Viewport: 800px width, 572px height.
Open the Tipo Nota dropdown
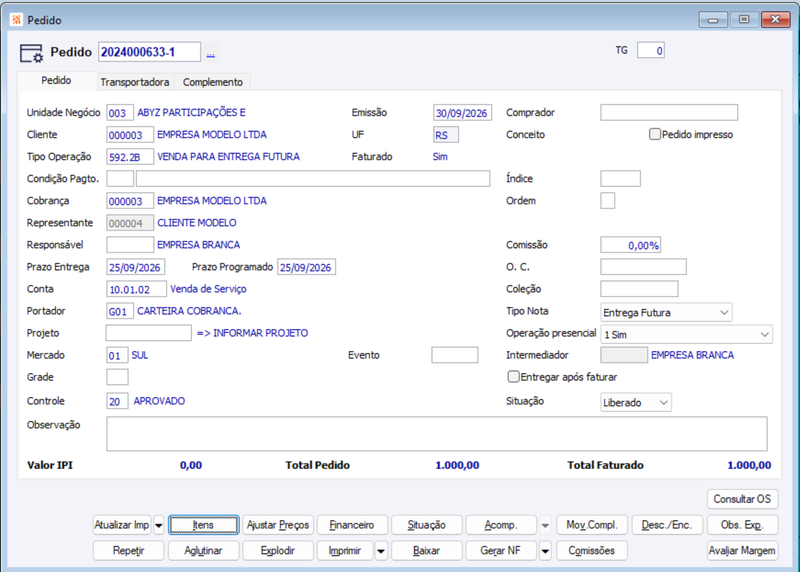pyautogui.click(x=666, y=312)
